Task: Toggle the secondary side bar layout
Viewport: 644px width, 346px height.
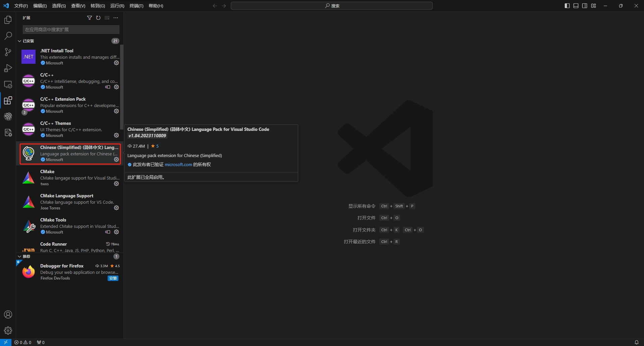Action: pyautogui.click(x=585, y=6)
